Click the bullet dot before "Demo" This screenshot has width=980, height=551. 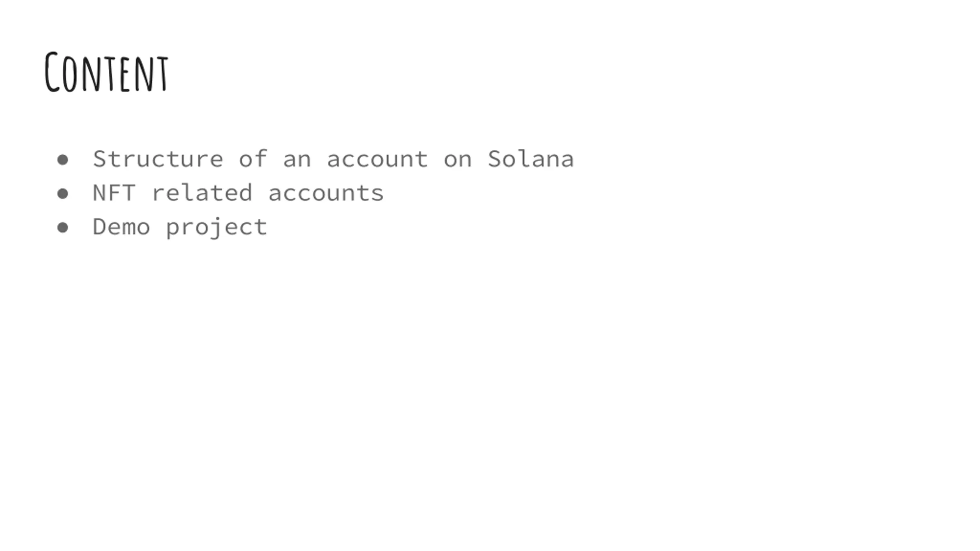pos(62,228)
